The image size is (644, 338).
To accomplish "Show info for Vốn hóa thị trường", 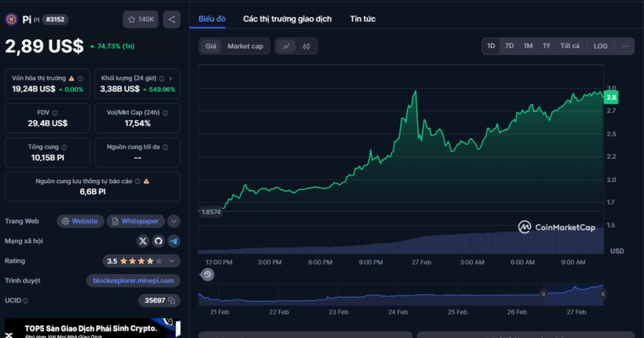I will coord(80,79).
